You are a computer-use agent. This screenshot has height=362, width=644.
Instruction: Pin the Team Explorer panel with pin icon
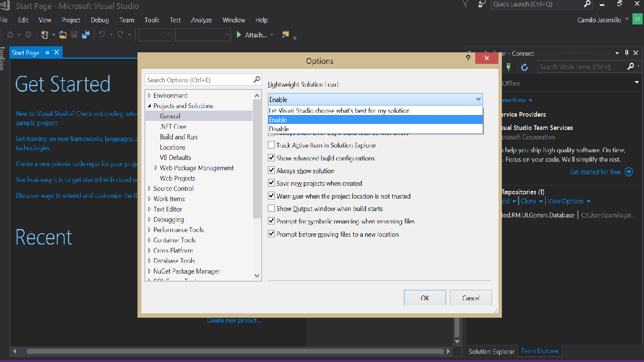coord(626,53)
